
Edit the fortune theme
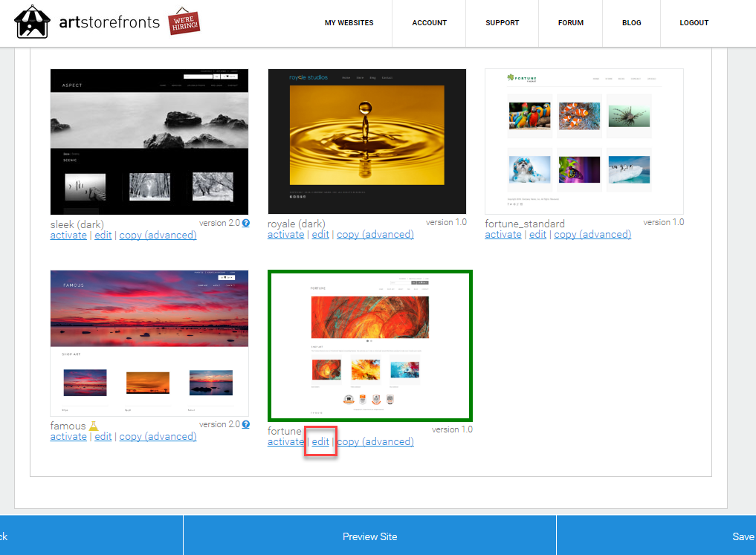point(320,442)
